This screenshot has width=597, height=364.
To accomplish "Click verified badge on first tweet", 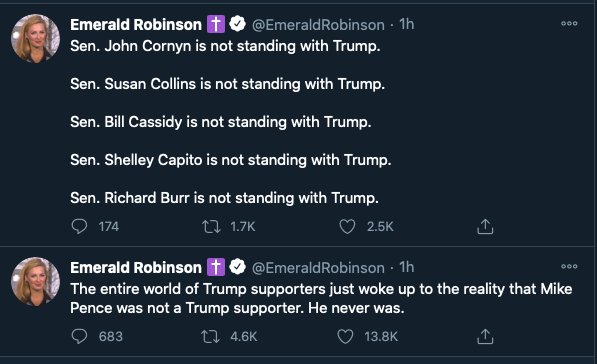I will [238, 24].
